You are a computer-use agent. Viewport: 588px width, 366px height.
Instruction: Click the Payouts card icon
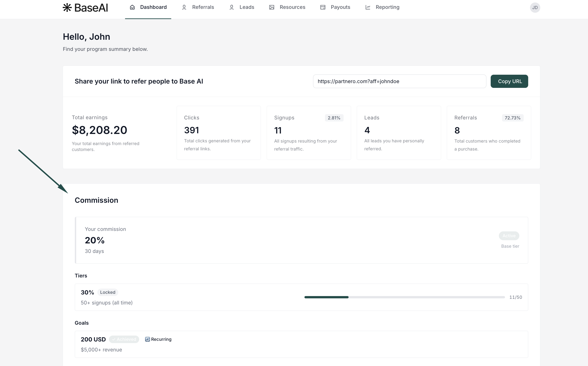click(323, 7)
